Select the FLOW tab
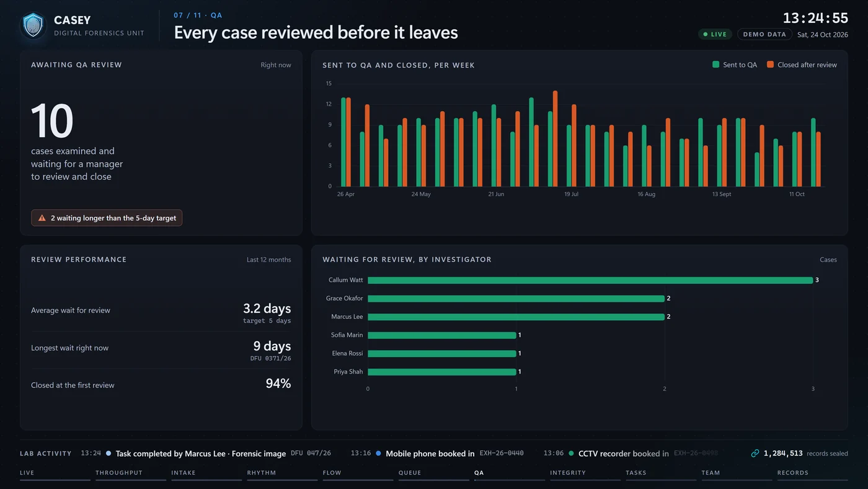The height and width of the screenshot is (489, 868). tap(358, 473)
